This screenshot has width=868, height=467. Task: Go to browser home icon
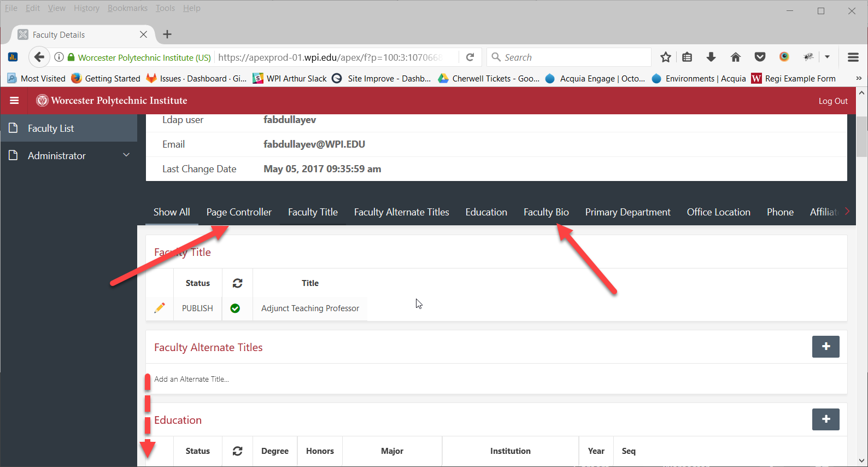click(735, 57)
